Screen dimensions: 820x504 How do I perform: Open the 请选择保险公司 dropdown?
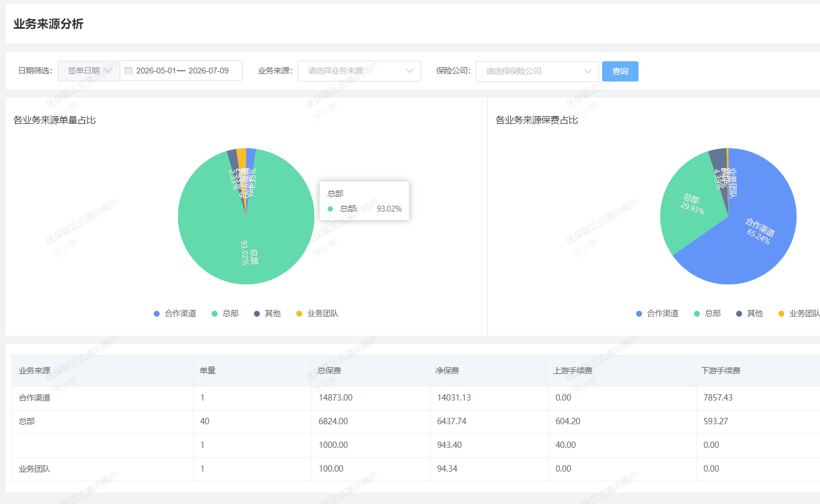tap(537, 71)
